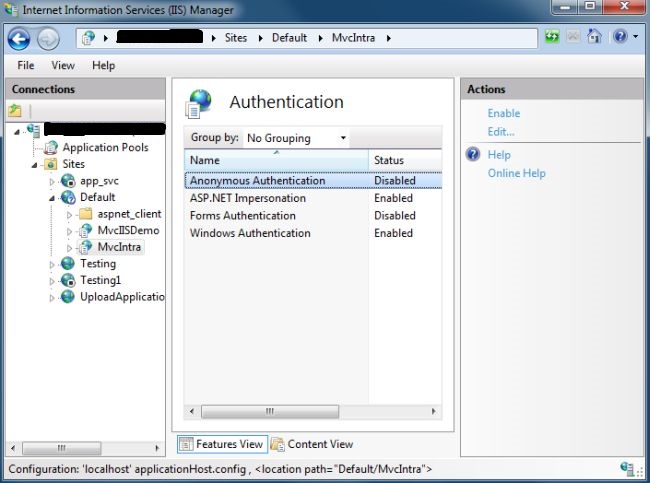Click the aspnet_client folder icon

coord(85,214)
